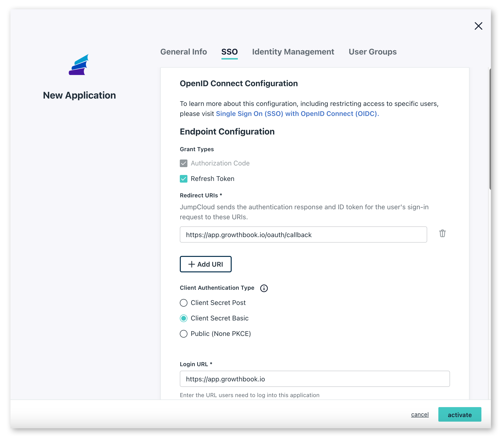Delete the redirect URI with trash icon
Image resolution: width=504 pixels, height=439 pixels.
point(442,234)
